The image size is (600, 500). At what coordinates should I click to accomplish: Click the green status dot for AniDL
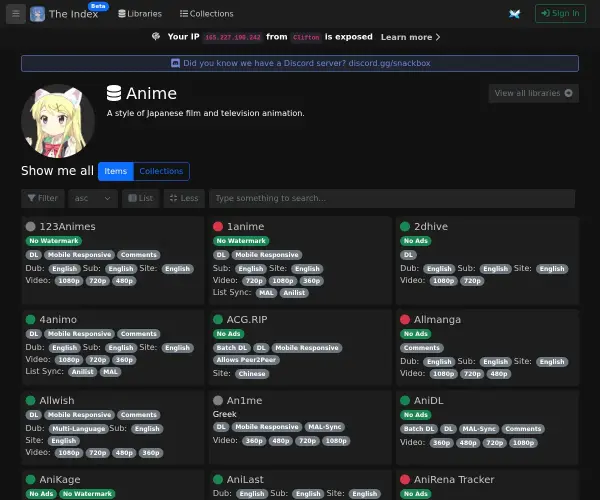pyautogui.click(x=405, y=401)
